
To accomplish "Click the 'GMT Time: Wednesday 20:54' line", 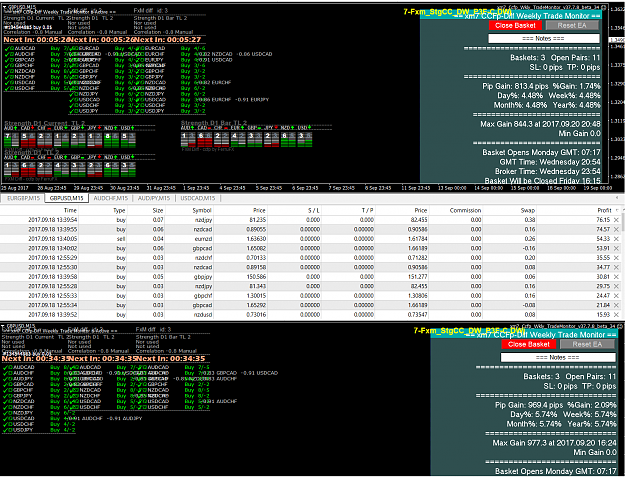I will (x=550, y=162).
